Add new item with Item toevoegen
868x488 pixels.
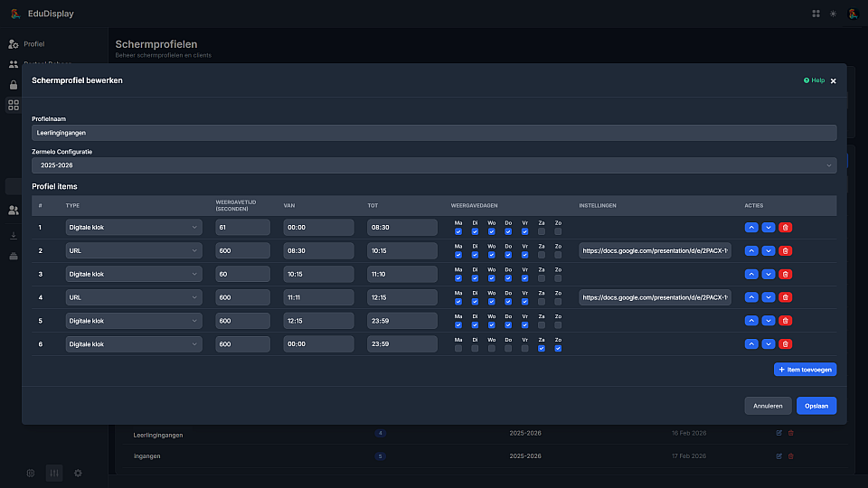tap(805, 370)
